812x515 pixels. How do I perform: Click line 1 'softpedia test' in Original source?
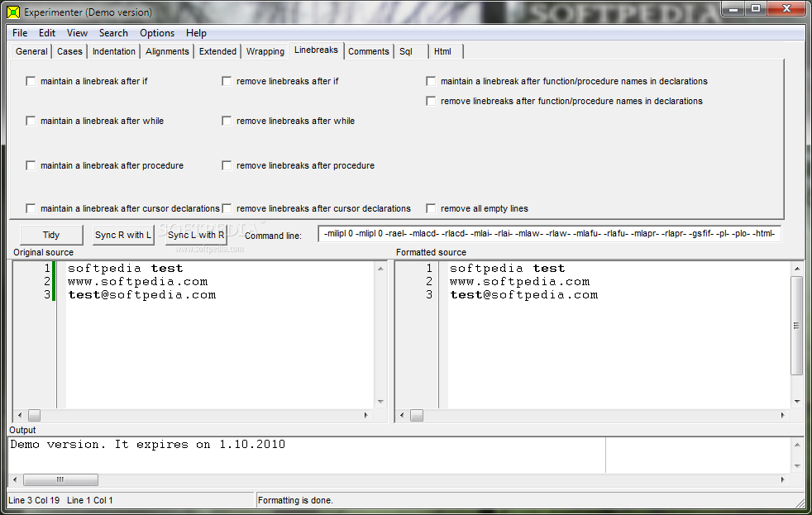(125, 268)
